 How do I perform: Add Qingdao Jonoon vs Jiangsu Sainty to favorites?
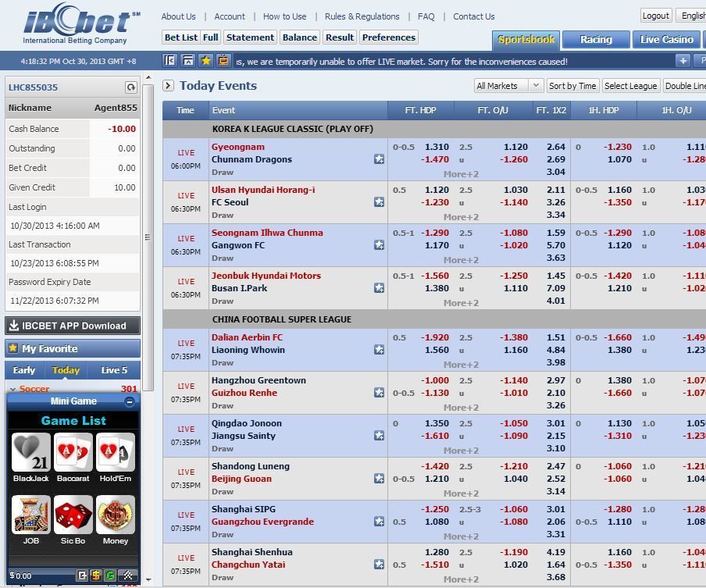379,436
